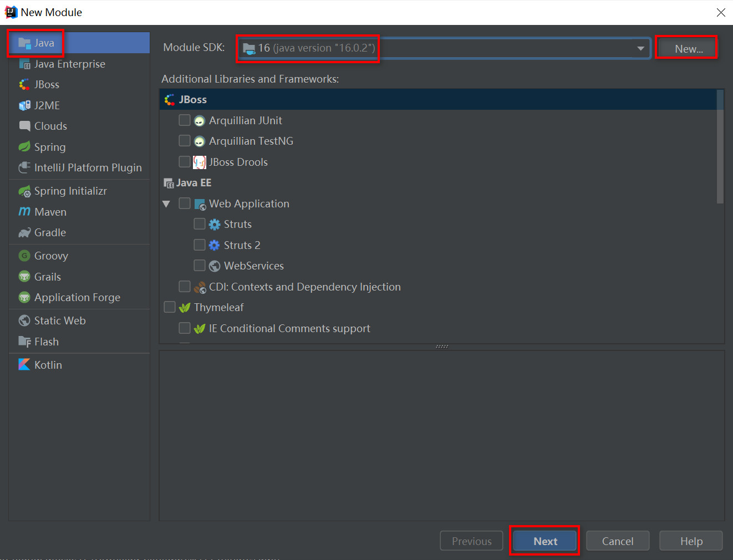
Task: Click the New... SDK button
Action: pyautogui.click(x=689, y=49)
